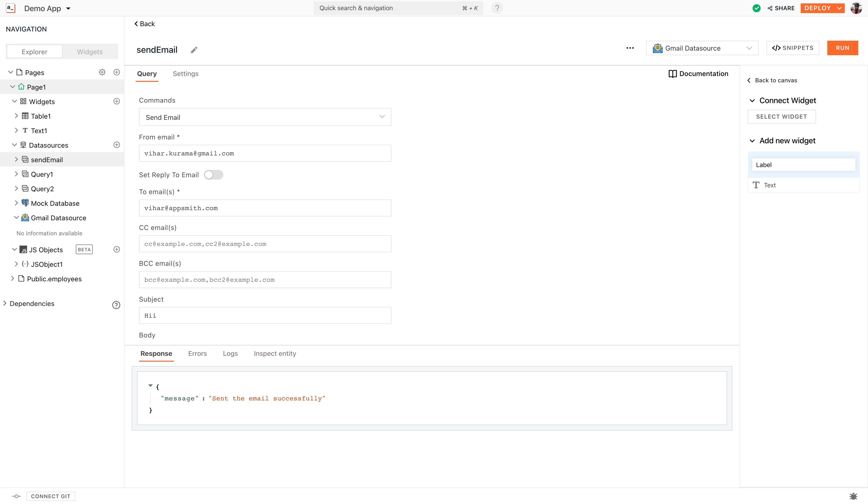Image resolution: width=868 pixels, height=504 pixels.
Task: Open the Commands Send Email dropdown
Action: 265,117
